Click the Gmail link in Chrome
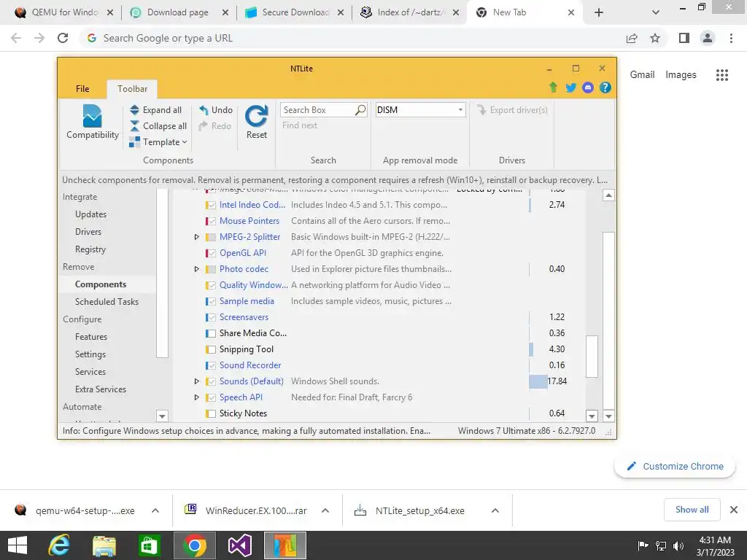Viewport: 747px width, 560px height. click(642, 75)
